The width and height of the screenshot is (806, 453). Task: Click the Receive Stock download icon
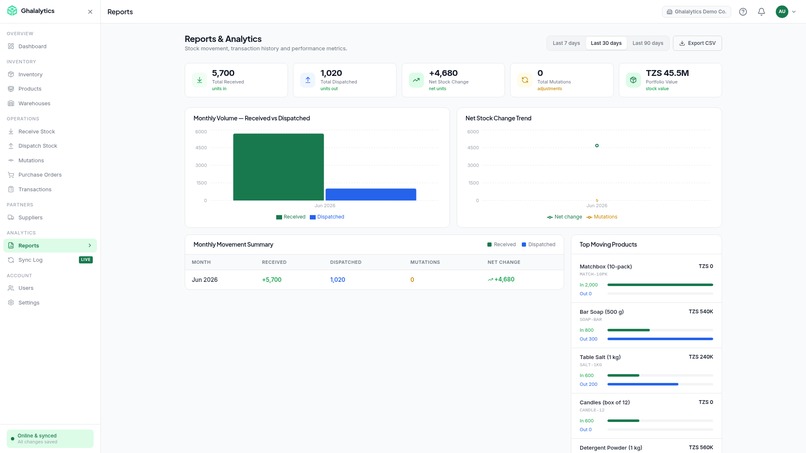tap(11, 132)
